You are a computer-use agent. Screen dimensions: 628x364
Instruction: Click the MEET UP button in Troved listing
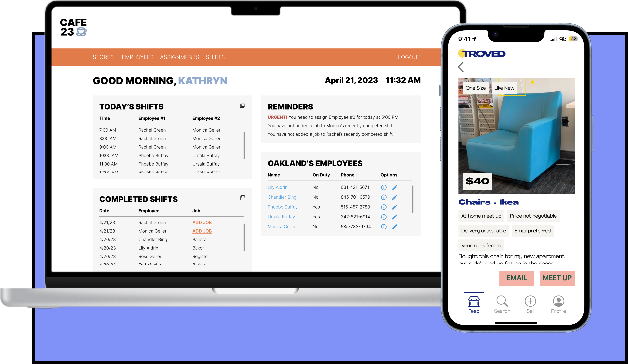tap(557, 278)
